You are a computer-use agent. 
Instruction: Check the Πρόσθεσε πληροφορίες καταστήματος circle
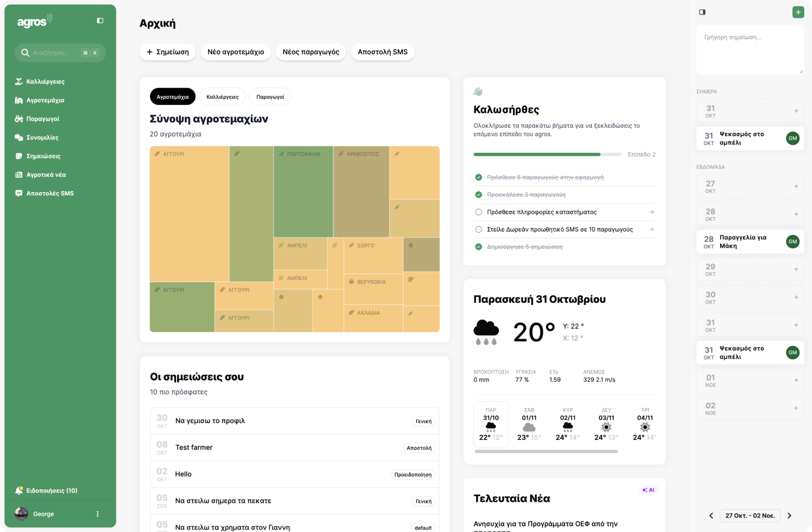point(479,212)
